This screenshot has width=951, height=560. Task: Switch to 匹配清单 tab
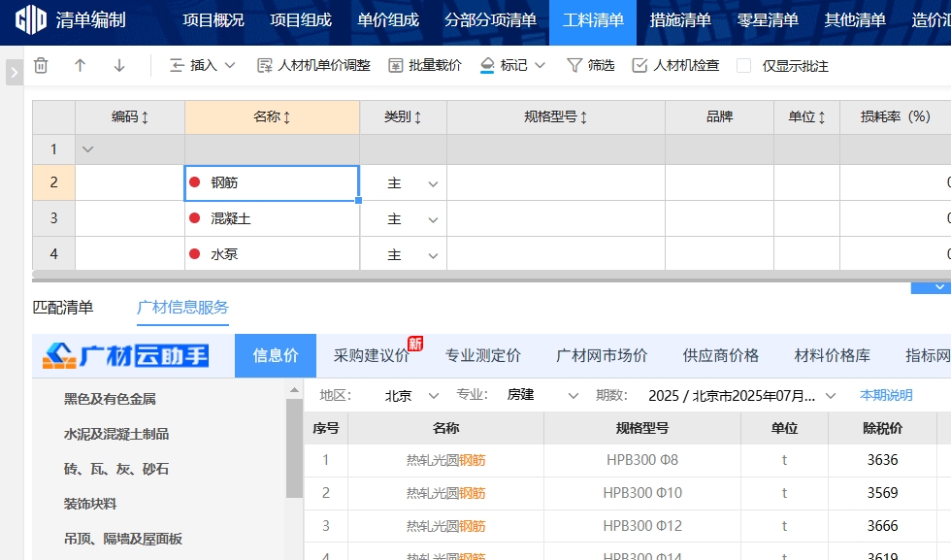point(63,308)
